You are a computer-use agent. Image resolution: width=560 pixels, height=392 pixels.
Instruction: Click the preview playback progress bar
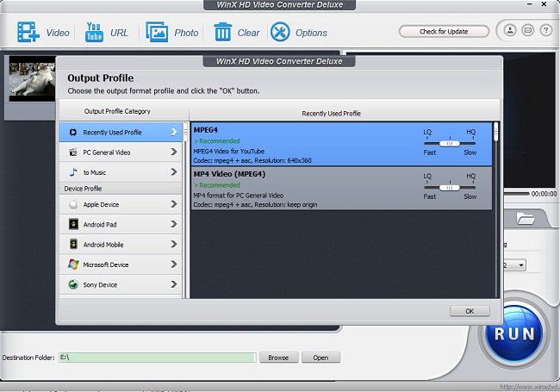pos(516,194)
